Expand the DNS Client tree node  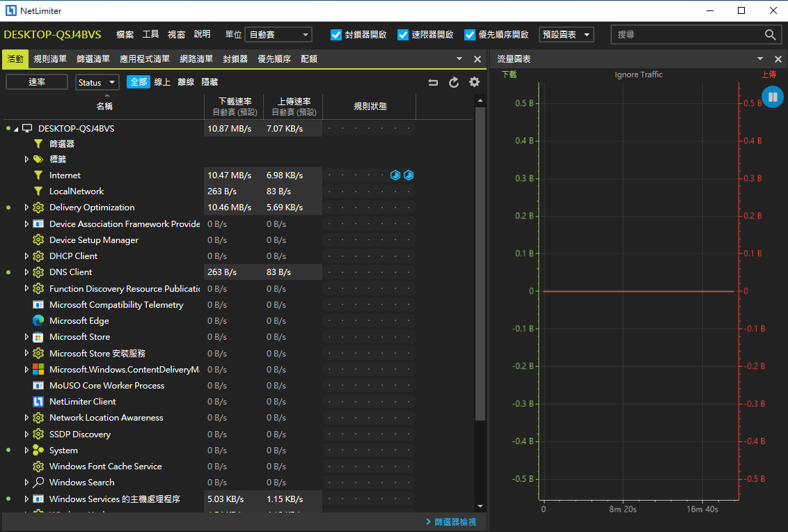[26, 272]
